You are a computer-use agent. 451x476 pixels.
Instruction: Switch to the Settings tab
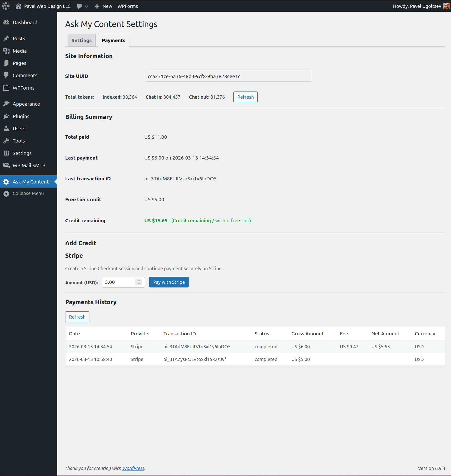tap(81, 40)
